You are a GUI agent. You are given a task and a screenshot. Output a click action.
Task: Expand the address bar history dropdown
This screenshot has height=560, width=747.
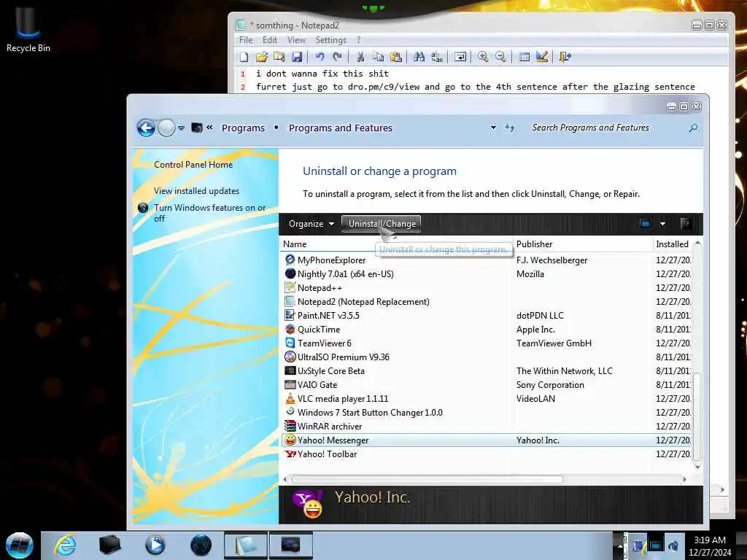click(493, 128)
